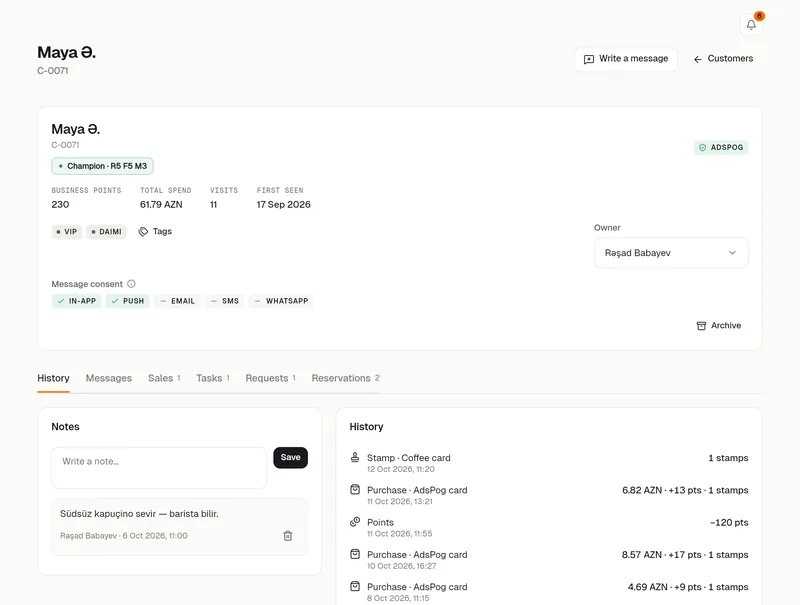The width and height of the screenshot is (800, 605).
Task: Toggle WHATSAPP message consent
Action: click(281, 301)
